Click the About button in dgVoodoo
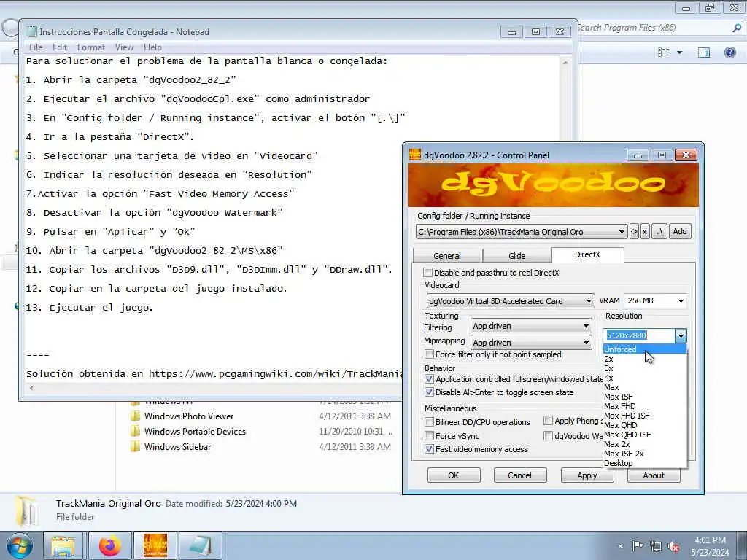This screenshot has height=560, width=747. coord(654,475)
